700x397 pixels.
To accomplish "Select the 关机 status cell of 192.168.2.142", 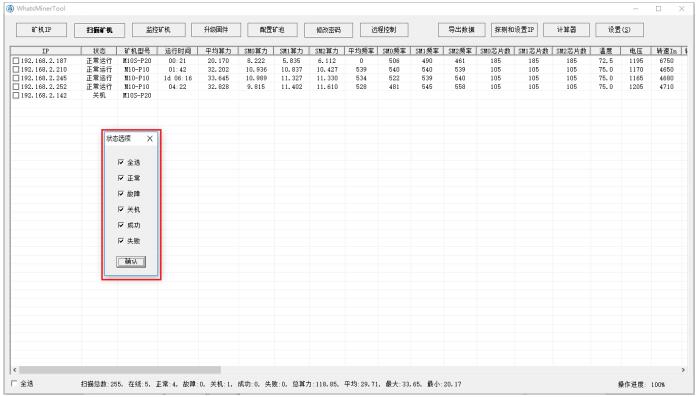I will coord(99,96).
